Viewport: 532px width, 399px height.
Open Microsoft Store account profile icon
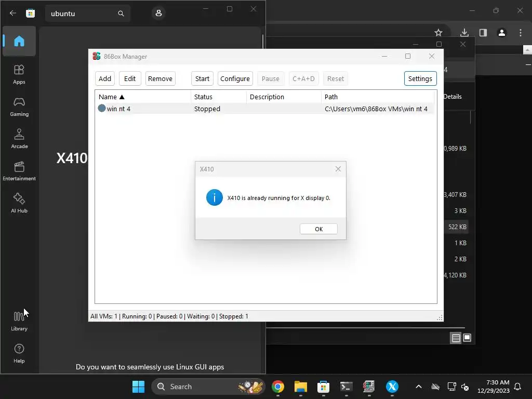point(158,13)
